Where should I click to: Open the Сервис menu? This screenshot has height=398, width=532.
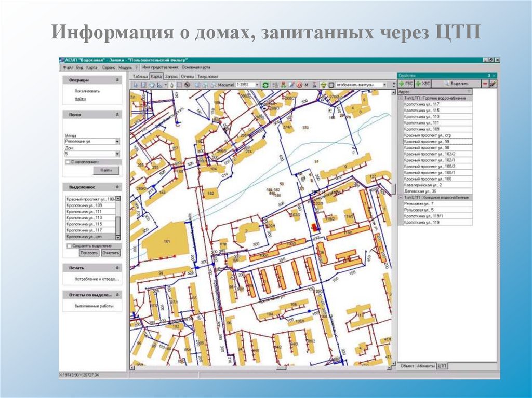(109, 67)
